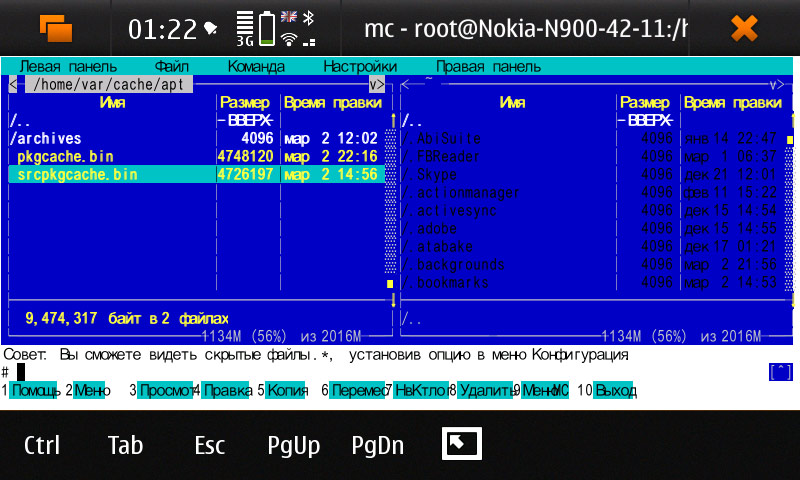The height and width of the screenshot is (480, 800).
Task: Tap the Bluetooth status icon
Action: (309, 18)
